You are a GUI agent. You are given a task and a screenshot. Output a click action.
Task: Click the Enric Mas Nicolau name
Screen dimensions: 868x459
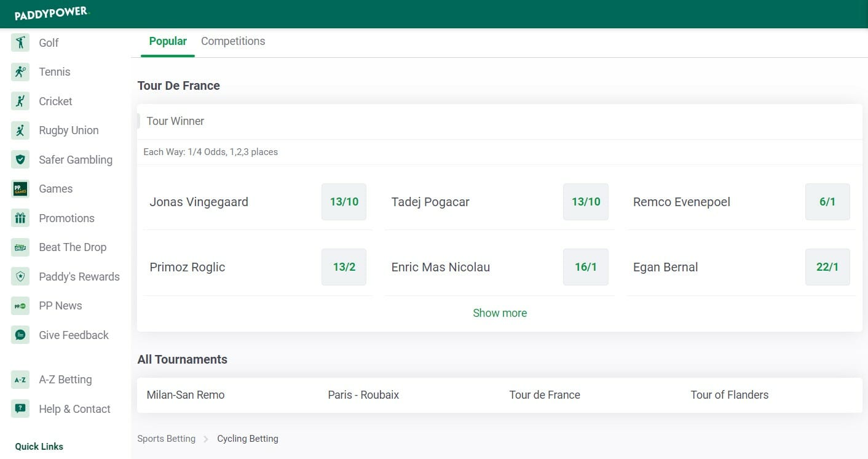(441, 267)
